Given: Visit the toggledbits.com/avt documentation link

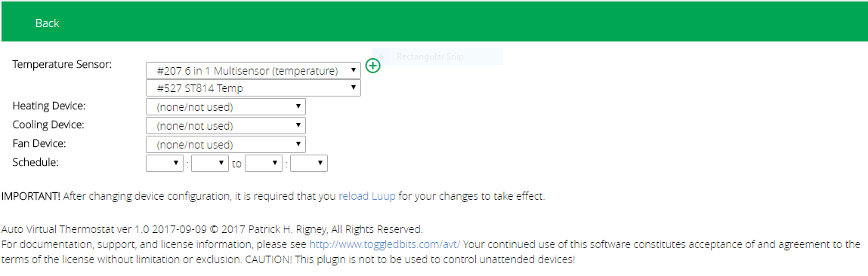Looking at the screenshot, I should (x=385, y=244).
